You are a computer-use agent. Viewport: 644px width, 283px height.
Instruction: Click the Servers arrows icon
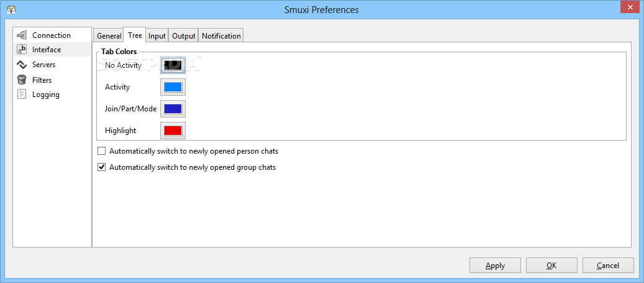tap(22, 65)
